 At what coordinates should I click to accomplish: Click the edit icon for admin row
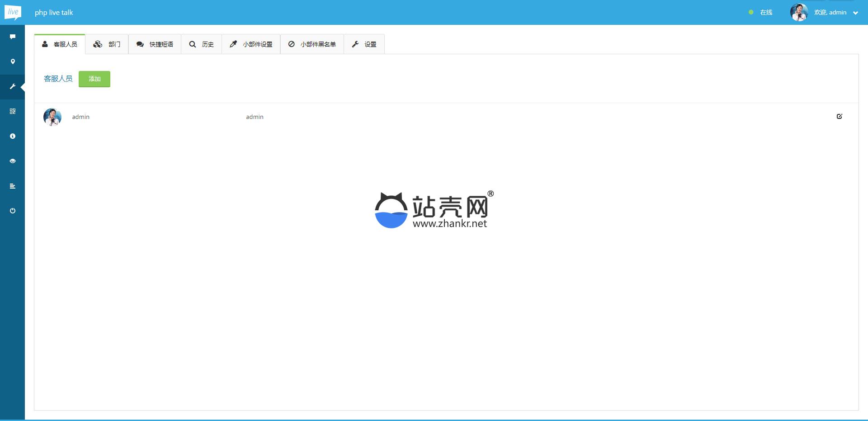(x=839, y=117)
